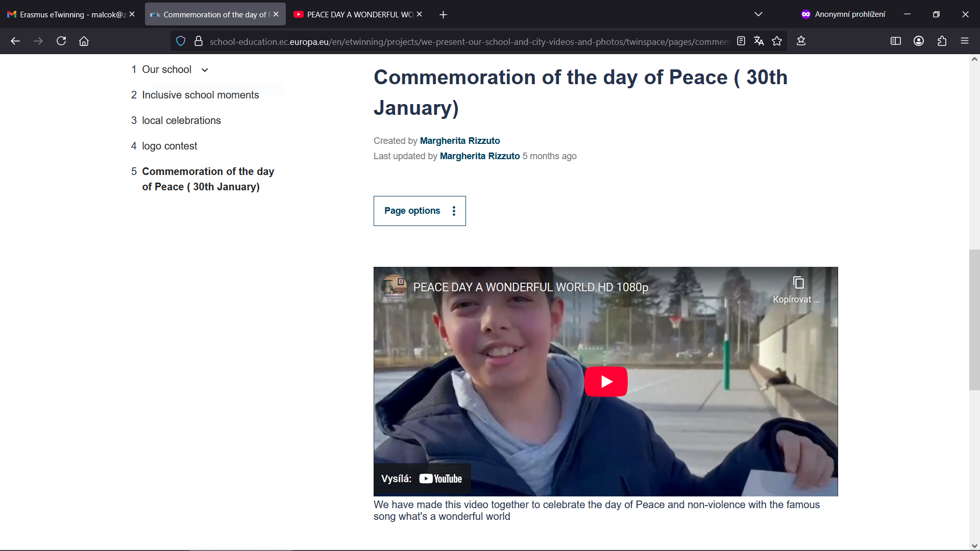This screenshot has height=551, width=980.
Task: Expand the Our school submenu chevron
Action: coord(205,70)
